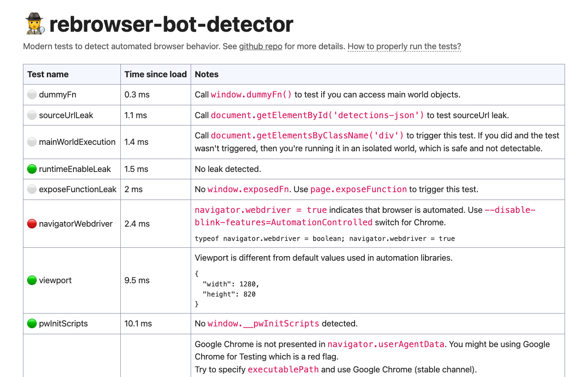This screenshot has height=377, width=588.
Task: Click the window.exposedFn code snippet
Action: tap(249, 189)
